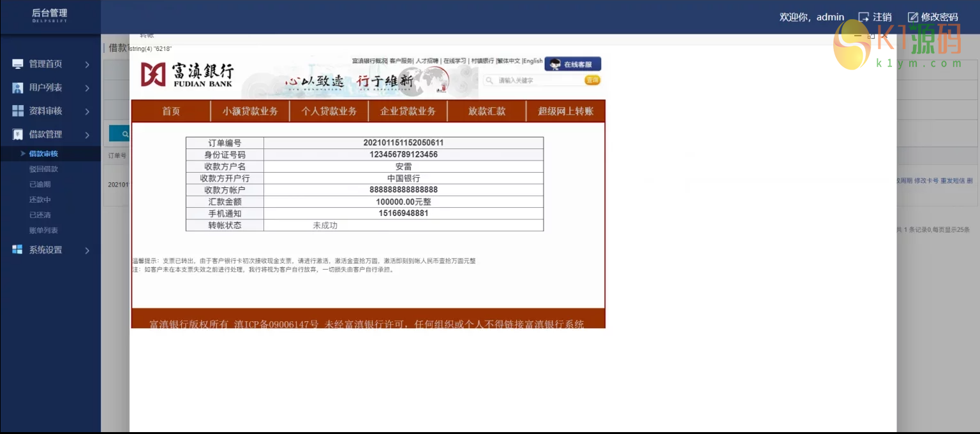Click the 用户列表 user icon in sidebar
The height and width of the screenshot is (434, 980).
[x=18, y=88]
